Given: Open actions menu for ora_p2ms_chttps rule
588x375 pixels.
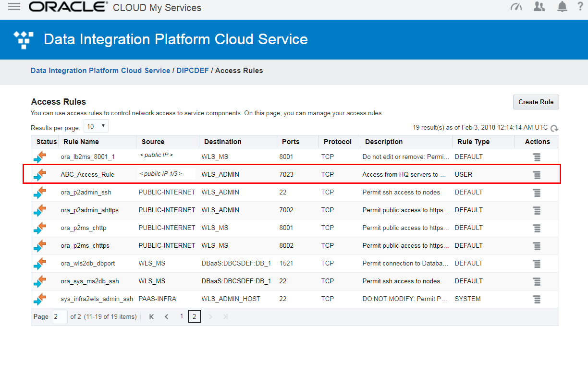Looking at the screenshot, I should tap(537, 246).
